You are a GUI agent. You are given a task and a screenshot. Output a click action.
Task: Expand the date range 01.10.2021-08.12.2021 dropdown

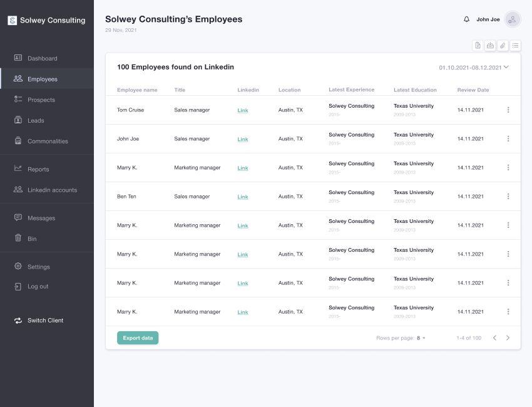pyautogui.click(x=474, y=68)
